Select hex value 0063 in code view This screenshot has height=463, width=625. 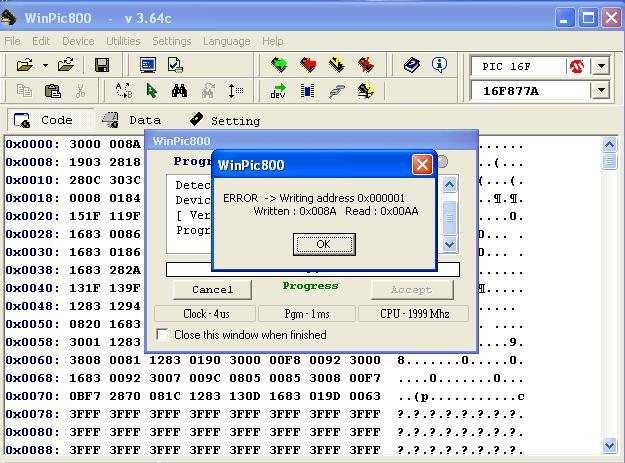[365, 396]
